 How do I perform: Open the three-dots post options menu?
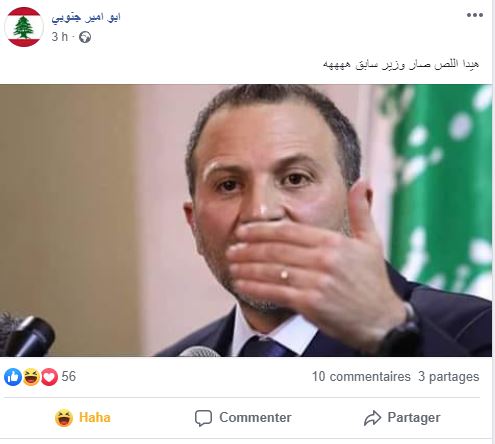tap(475, 15)
